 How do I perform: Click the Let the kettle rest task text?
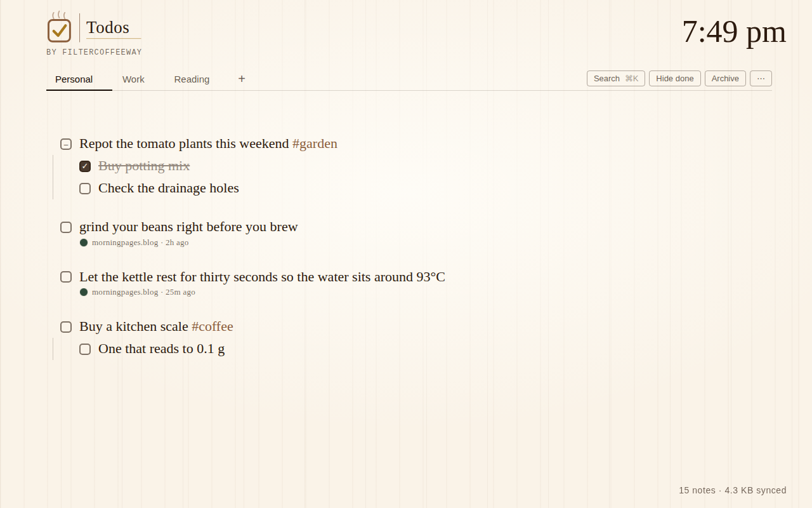262,277
